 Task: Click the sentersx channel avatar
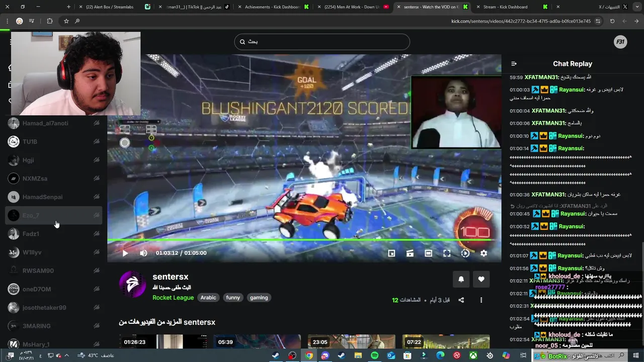132,284
